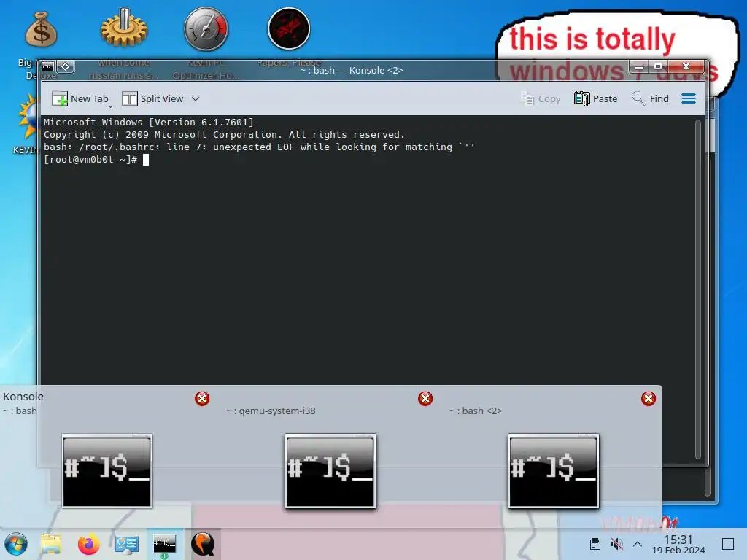Close the '~ : bash' Konsole preview
Screen dimensions: 747x560
(202, 399)
